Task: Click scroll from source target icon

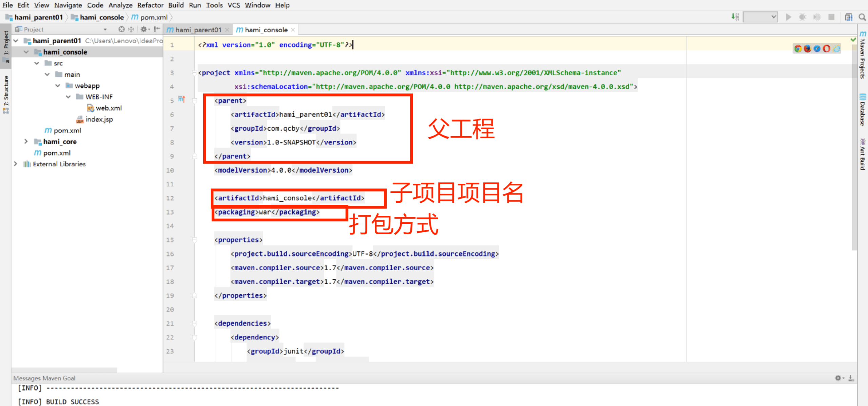Action: point(121,29)
